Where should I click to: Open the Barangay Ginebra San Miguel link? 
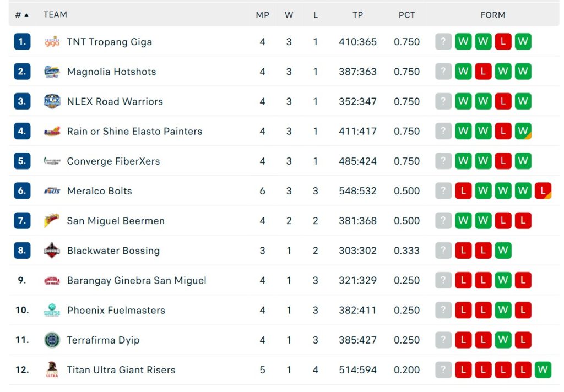pos(136,280)
